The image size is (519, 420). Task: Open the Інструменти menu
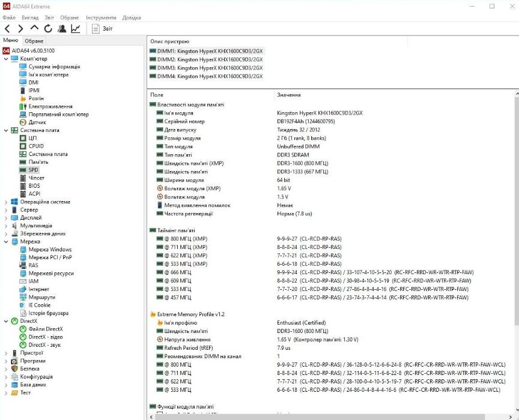pyautogui.click(x=101, y=17)
